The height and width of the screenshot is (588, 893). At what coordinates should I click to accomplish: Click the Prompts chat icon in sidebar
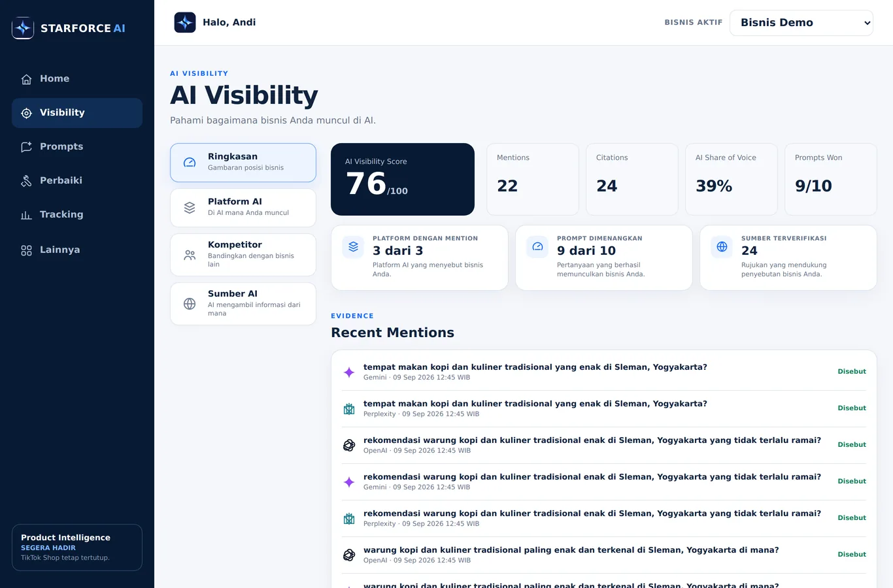click(x=26, y=147)
